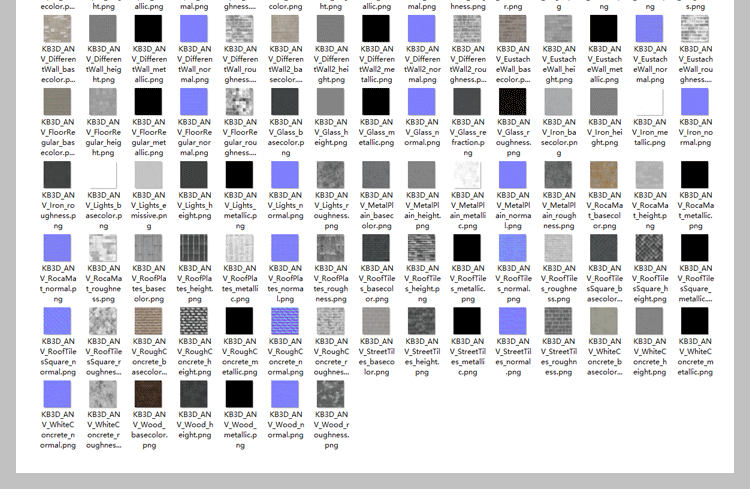Select the Lights_basecolor.png file

(103, 175)
